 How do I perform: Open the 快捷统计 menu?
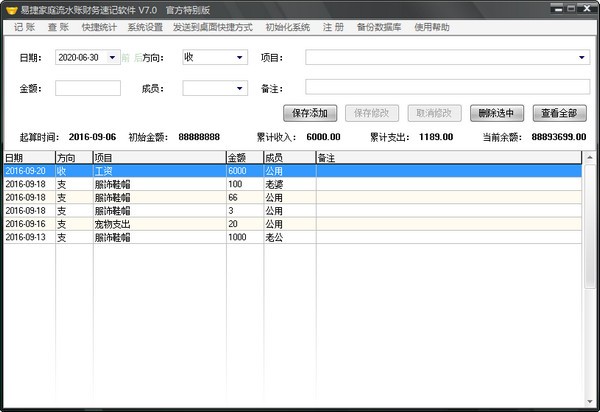pyautogui.click(x=98, y=27)
